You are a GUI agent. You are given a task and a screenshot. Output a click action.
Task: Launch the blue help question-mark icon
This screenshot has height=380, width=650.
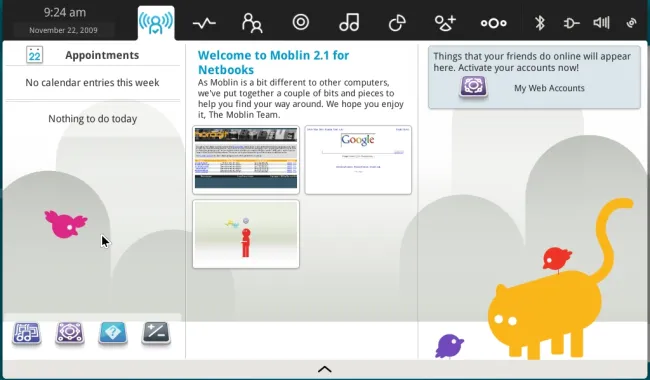113,333
